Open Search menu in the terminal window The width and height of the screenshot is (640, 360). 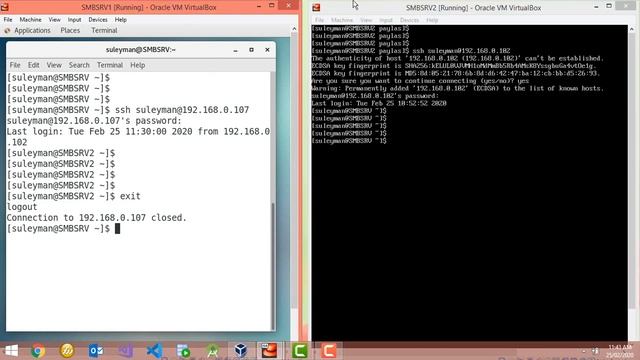click(x=79, y=65)
